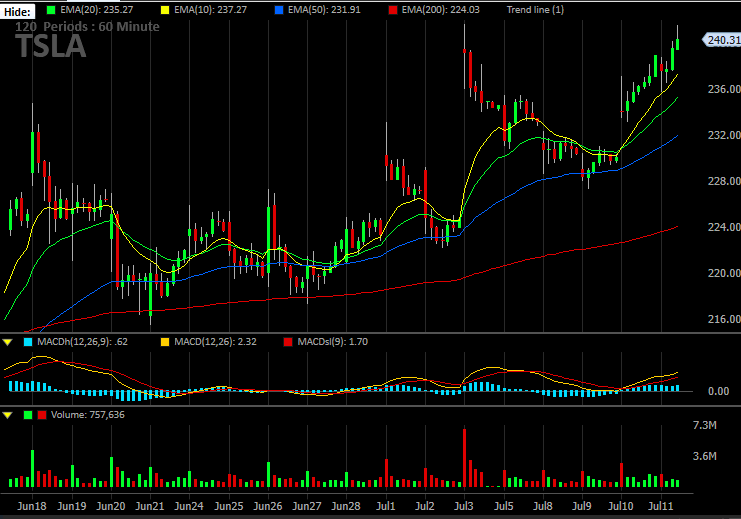Click the Hide: button in the legend bar

point(17,11)
